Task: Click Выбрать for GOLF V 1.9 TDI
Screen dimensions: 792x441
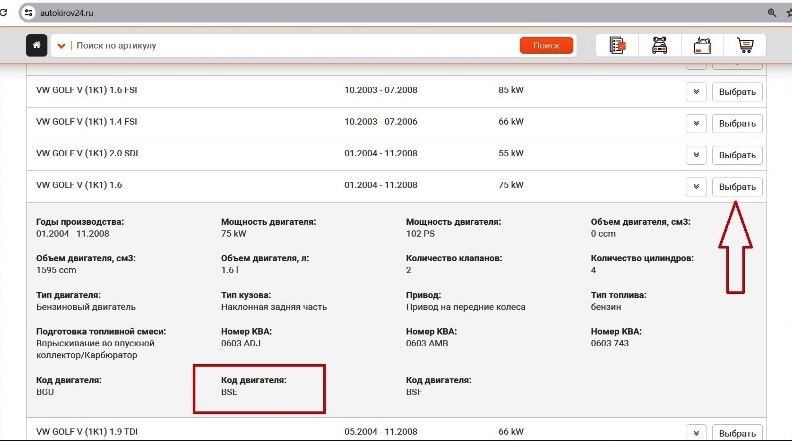Action: [737, 433]
